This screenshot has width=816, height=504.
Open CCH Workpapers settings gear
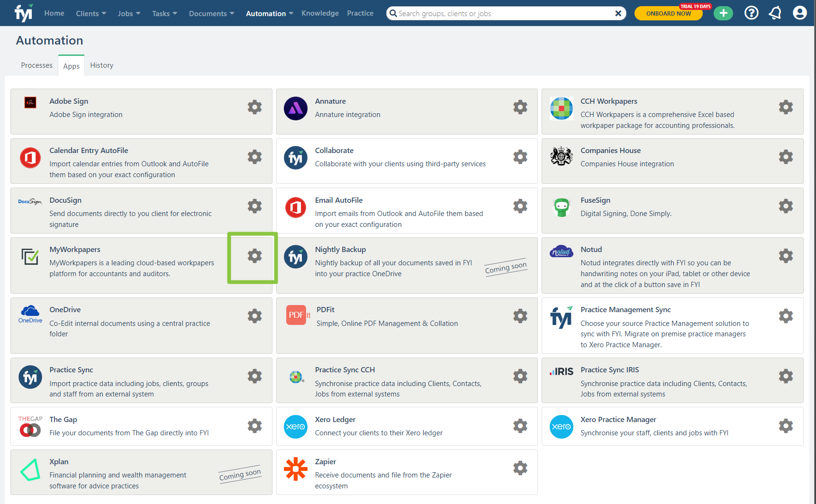786,107
